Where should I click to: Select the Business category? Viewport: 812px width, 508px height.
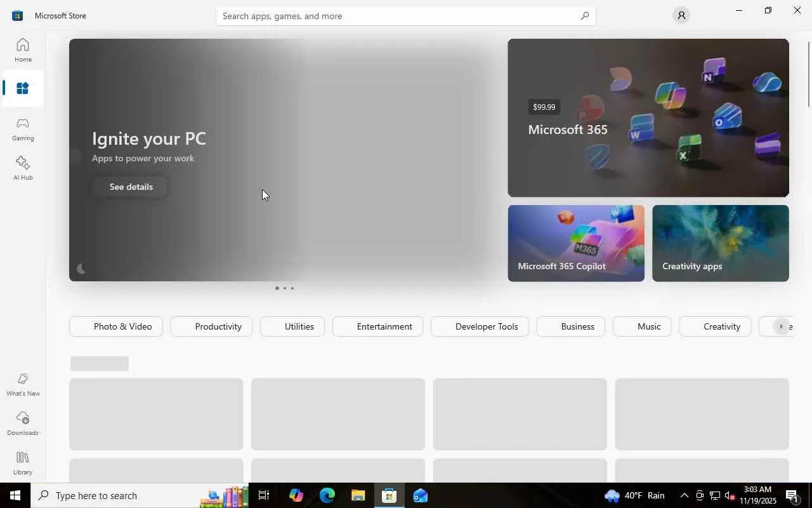pyautogui.click(x=571, y=326)
